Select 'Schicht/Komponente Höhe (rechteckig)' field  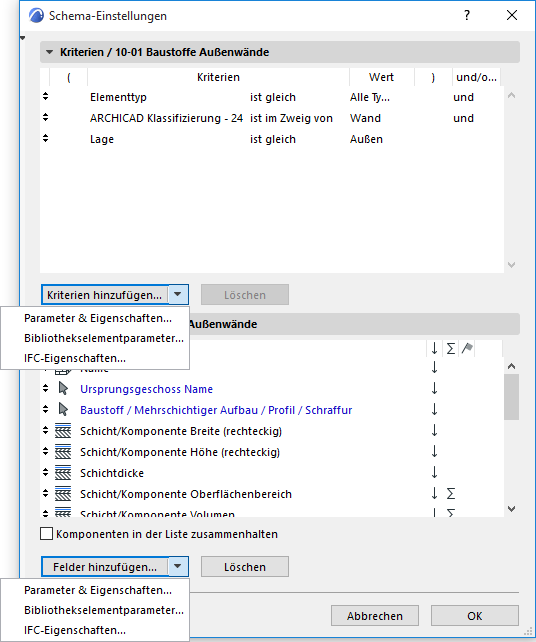coord(180,452)
